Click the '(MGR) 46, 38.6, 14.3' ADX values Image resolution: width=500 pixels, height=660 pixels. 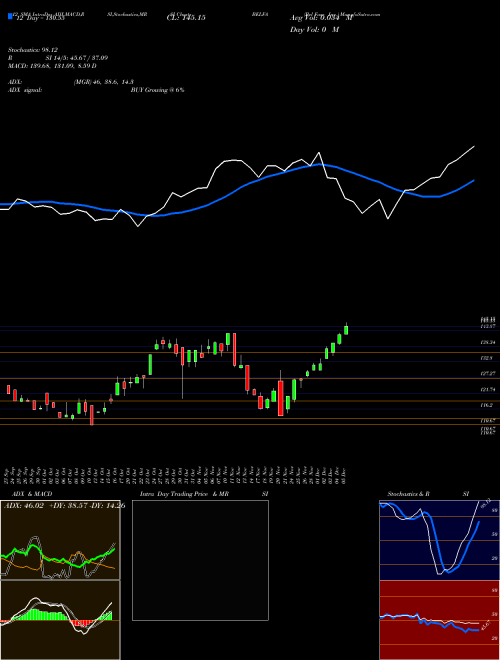click(x=104, y=82)
